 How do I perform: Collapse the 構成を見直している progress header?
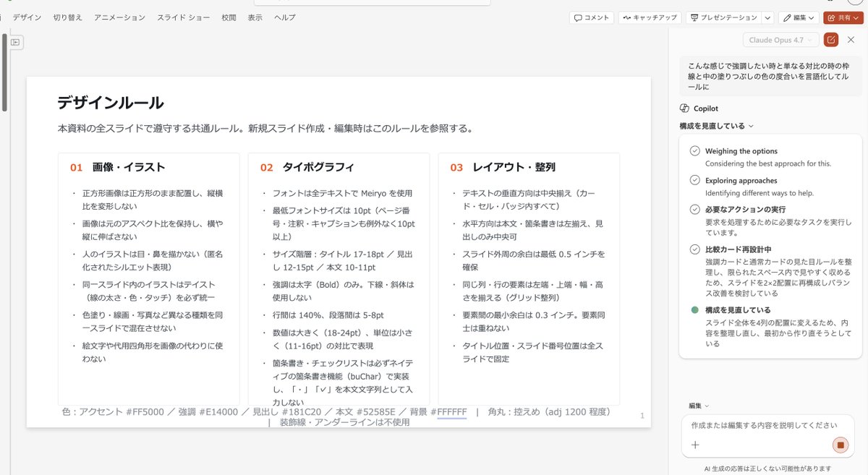(716, 126)
